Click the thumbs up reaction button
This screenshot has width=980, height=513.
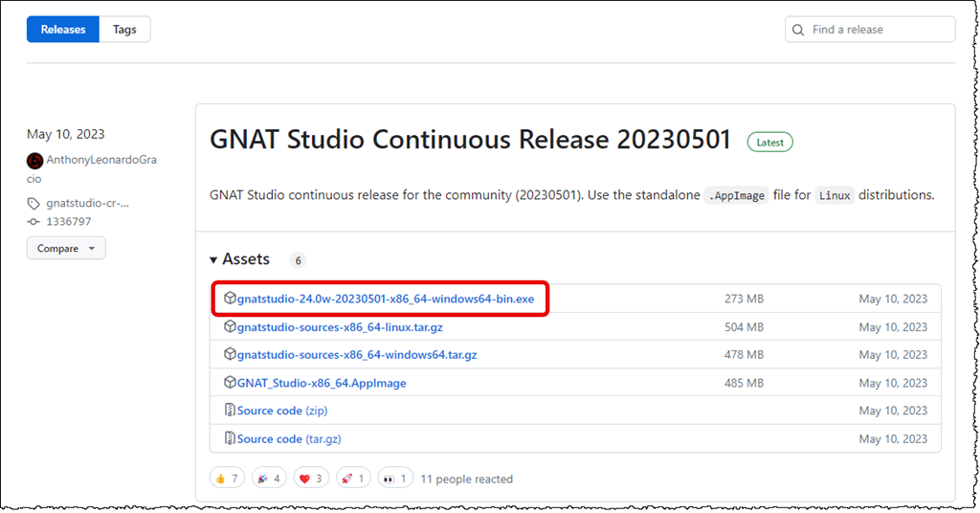[227, 478]
